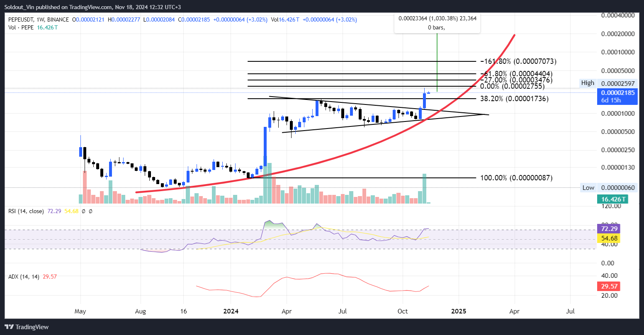The height and width of the screenshot is (335, 644).
Task: Click the RSI (14, close) indicator legend
Action: (x=26, y=211)
